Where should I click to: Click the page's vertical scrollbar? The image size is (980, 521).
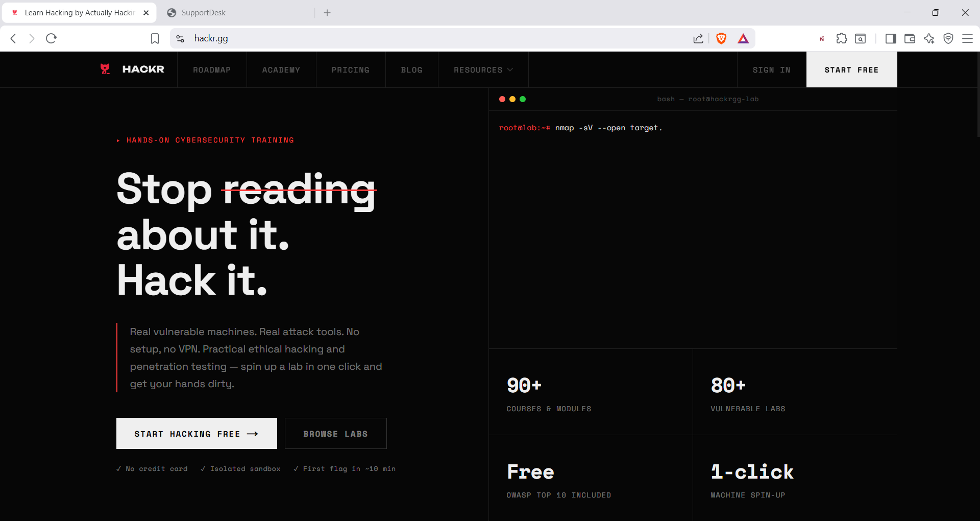coord(977,95)
